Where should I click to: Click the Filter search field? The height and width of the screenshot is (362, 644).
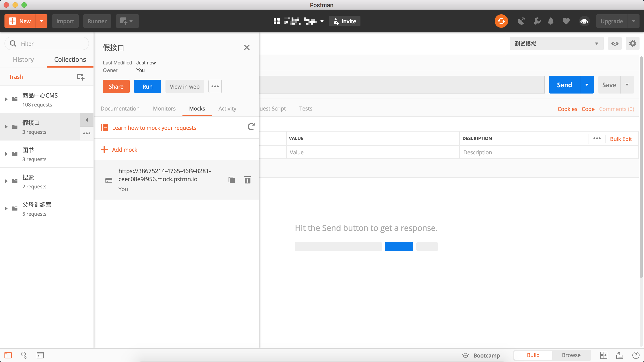point(47,44)
